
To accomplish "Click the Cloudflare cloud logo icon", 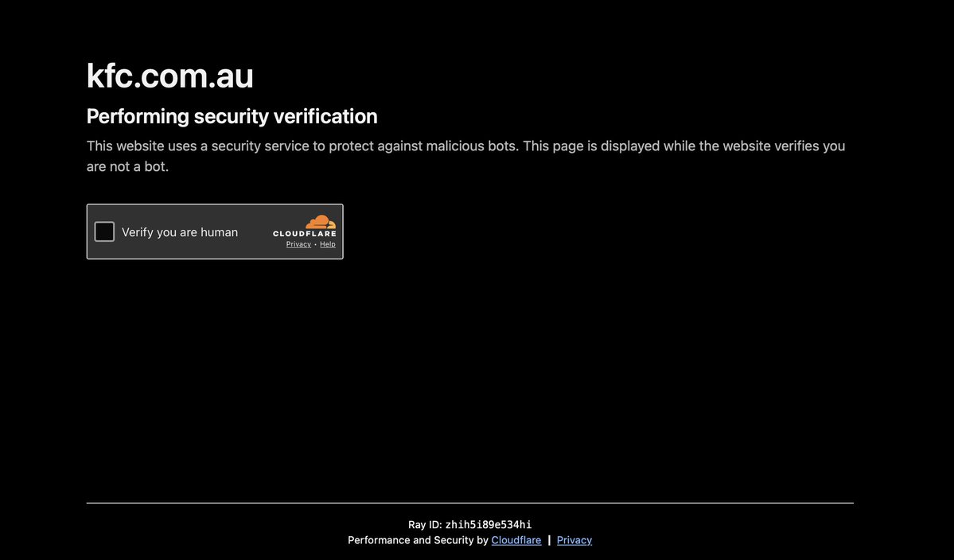I will tap(321, 222).
